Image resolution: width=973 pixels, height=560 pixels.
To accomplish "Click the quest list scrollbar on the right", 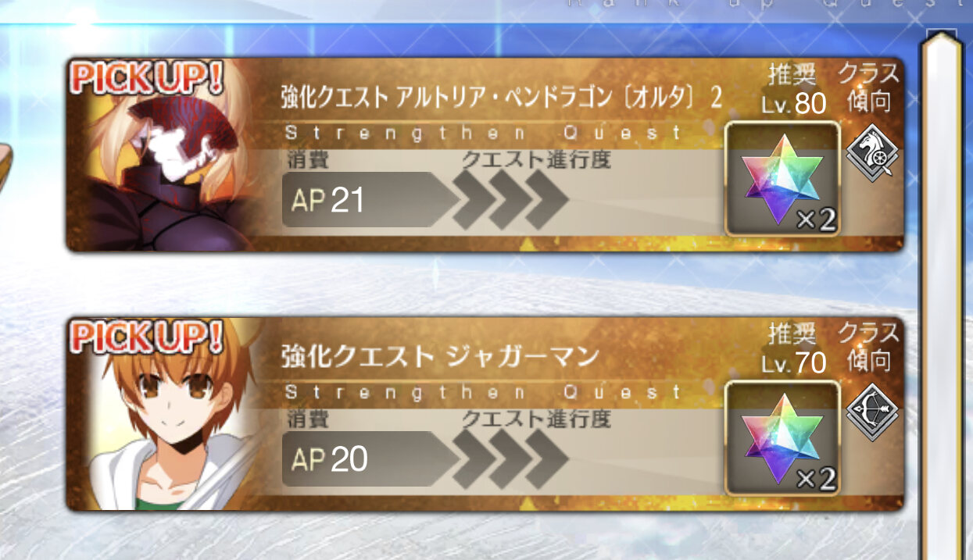I will (x=940, y=297).
